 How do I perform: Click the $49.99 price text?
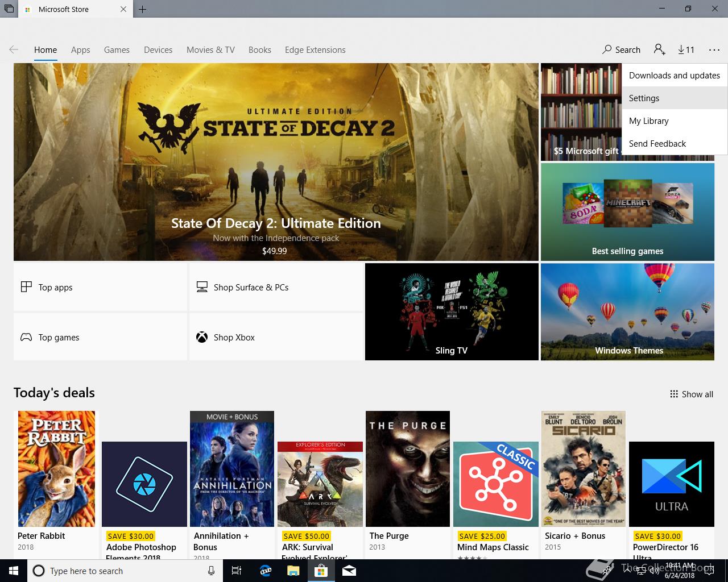coord(275,251)
